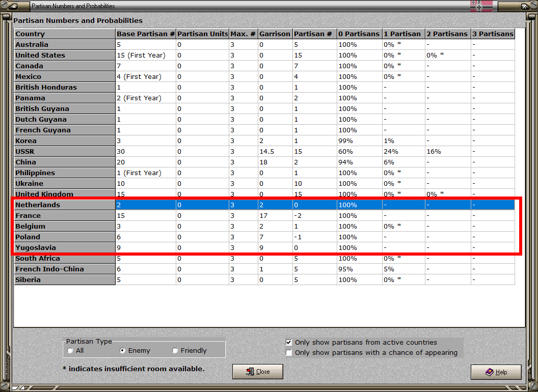Click the Close button
Image resolution: width=538 pixels, height=392 pixels.
258,372
